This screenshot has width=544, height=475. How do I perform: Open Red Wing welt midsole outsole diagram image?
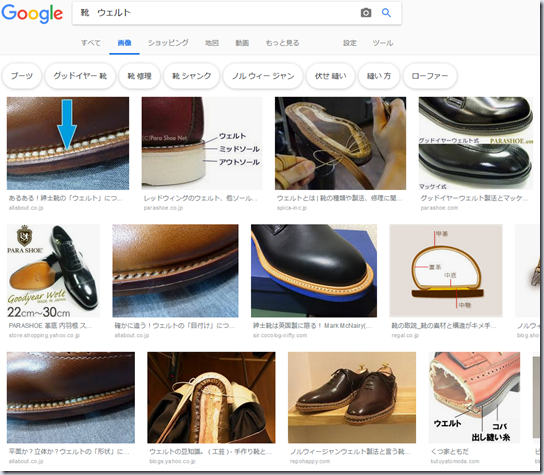coord(202,143)
